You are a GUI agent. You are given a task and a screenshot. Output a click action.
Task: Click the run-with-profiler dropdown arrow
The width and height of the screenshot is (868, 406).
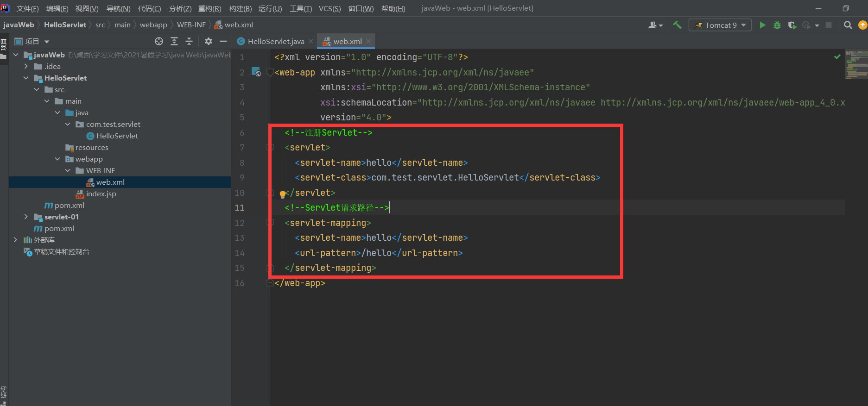click(817, 25)
